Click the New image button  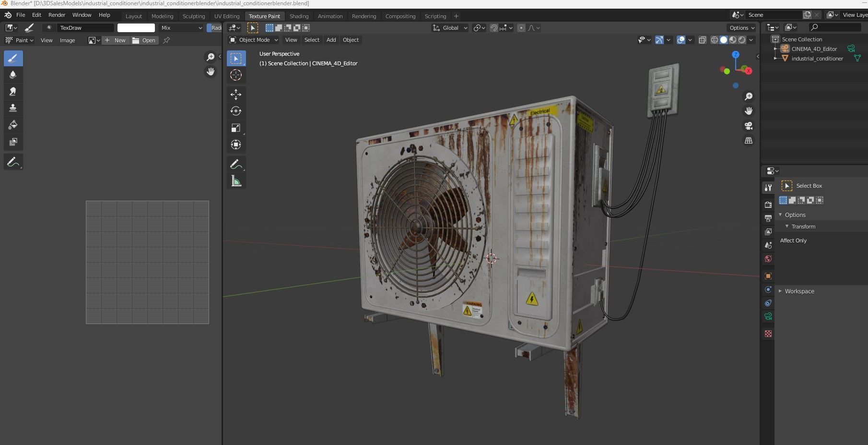(x=116, y=40)
